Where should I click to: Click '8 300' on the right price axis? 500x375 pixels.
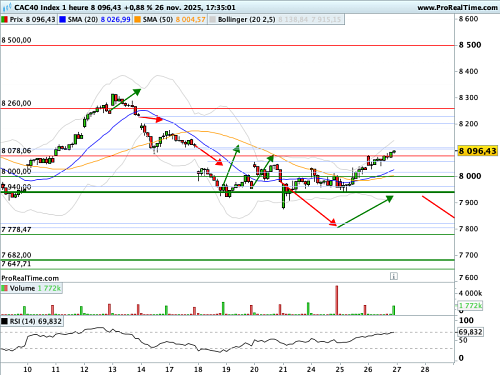point(468,98)
